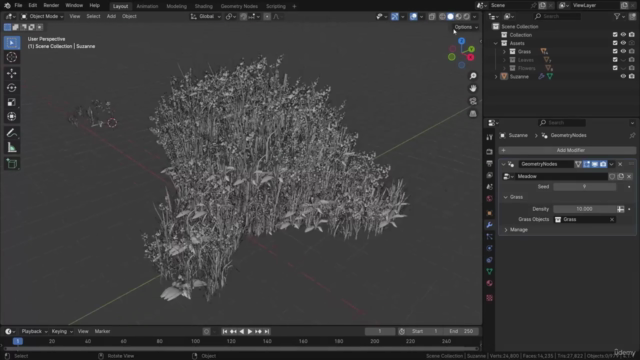The image size is (640, 360).
Task: Toggle the Leaves collection checkbox
Action: 615,60
